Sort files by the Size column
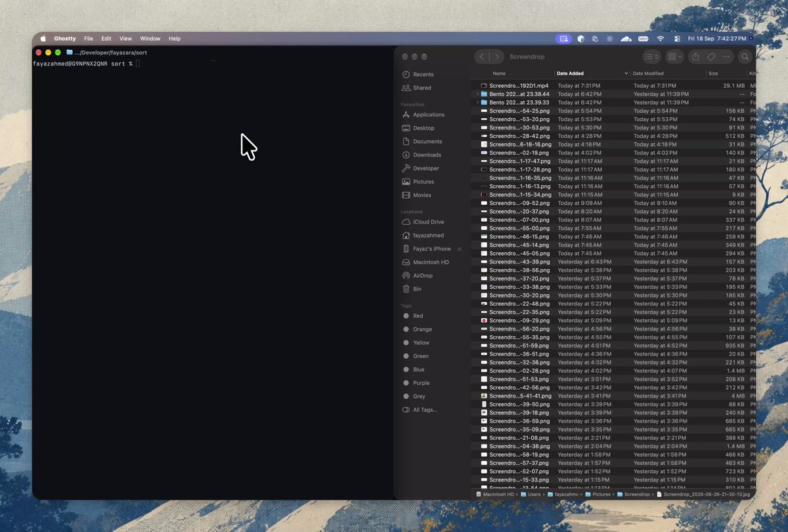 (x=713, y=74)
